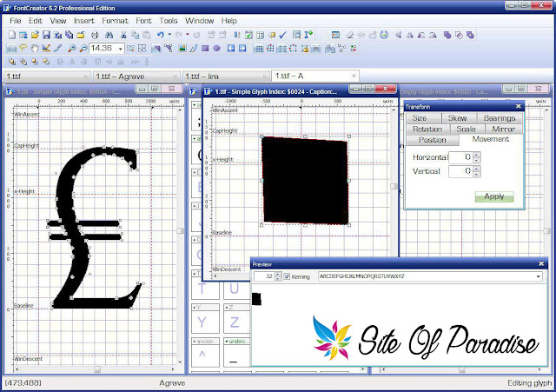Click the blue checkmark Validate icon
The height and width of the screenshot is (392, 556).
(283, 35)
